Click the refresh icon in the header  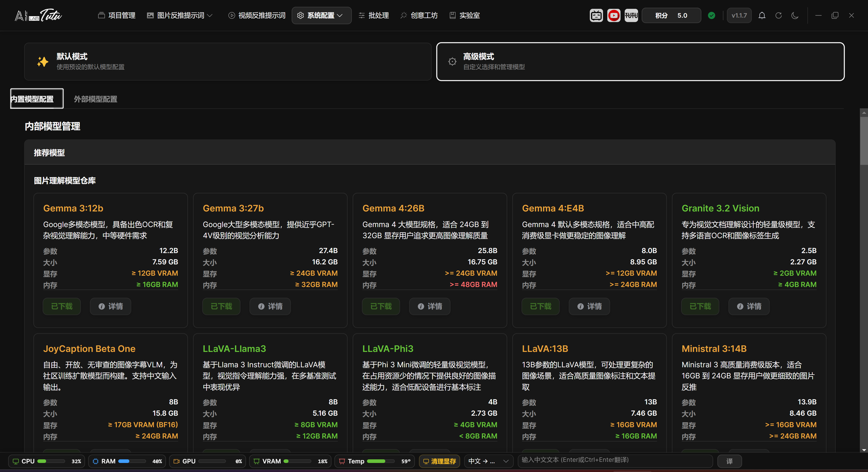(x=778, y=16)
